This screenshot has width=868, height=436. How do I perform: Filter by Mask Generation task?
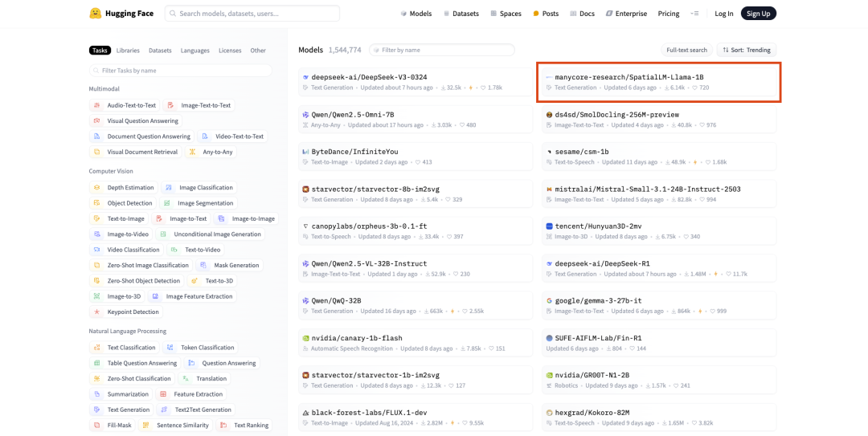[230, 265]
